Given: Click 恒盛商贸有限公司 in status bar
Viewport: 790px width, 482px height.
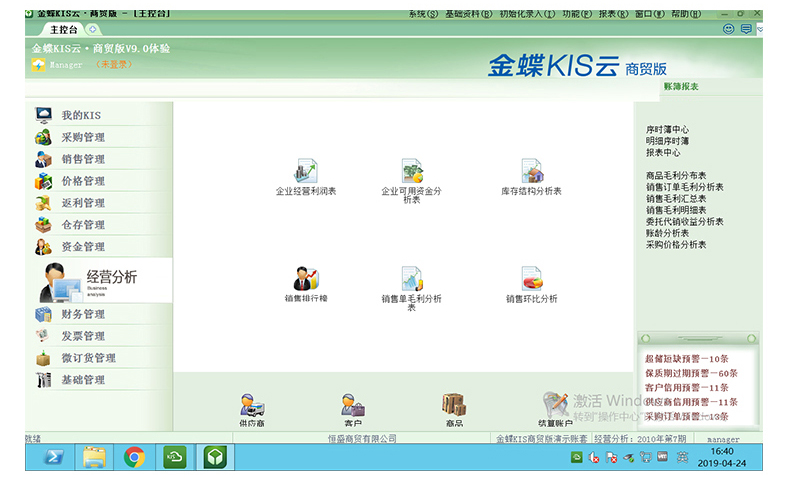Looking at the screenshot, I should pyautogui.click(x=362, y=439).
